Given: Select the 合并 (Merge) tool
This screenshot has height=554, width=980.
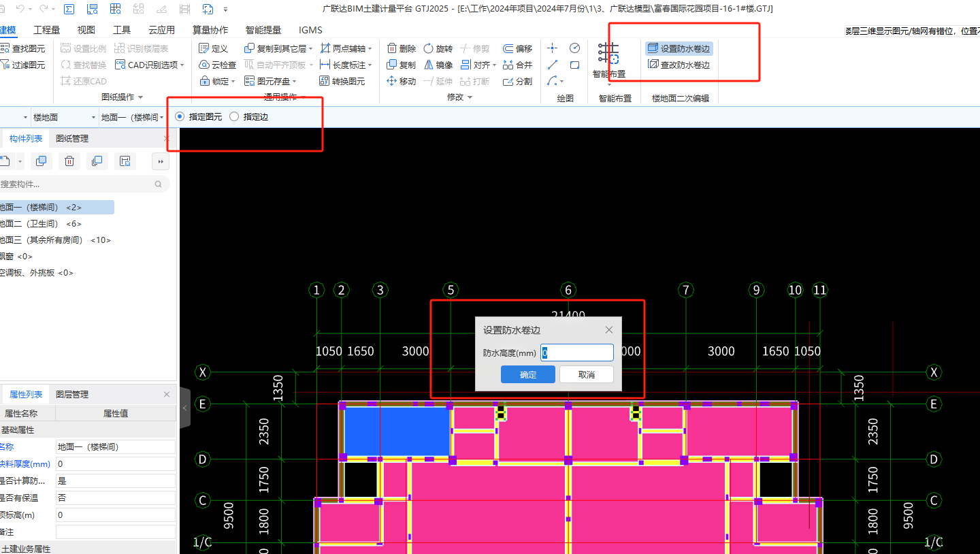Looking at the screenshot, I should click(x=517, y=65).
